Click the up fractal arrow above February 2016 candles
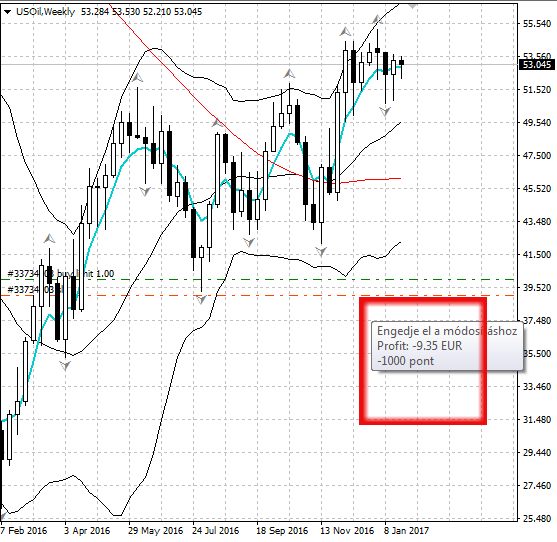The image size is (557, 542). pos(49,239)
